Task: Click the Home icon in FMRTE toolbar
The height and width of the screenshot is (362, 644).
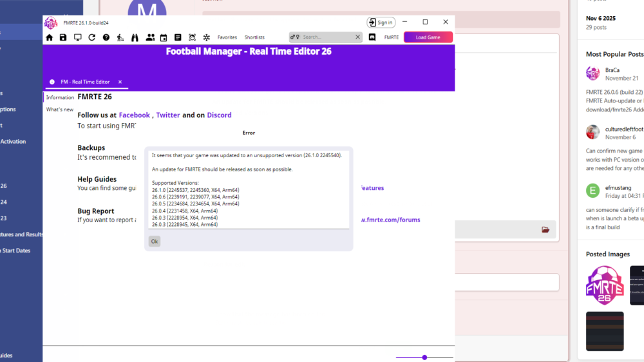Action: click(50, 37)
